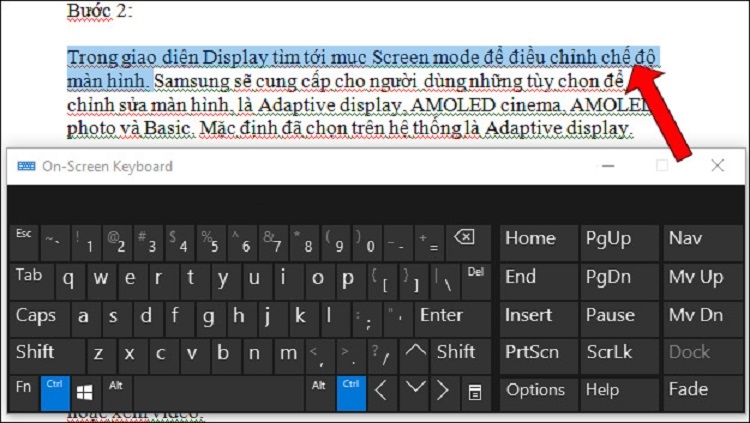The width and height of the screenshot is (750, 423).
Task: Click the Esc key
Action: (x=24, y=243)
